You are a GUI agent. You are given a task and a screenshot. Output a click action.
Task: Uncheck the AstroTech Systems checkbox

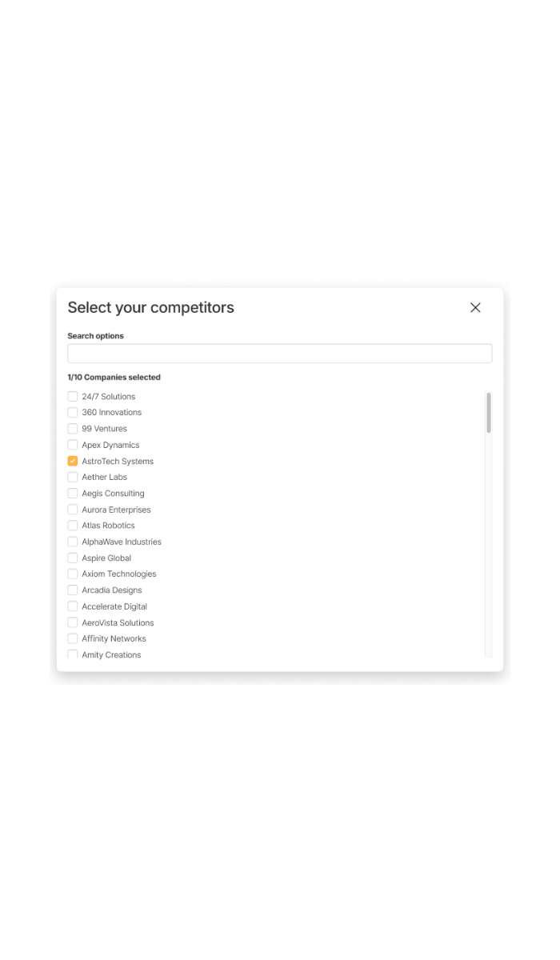[x=73, y=462]
